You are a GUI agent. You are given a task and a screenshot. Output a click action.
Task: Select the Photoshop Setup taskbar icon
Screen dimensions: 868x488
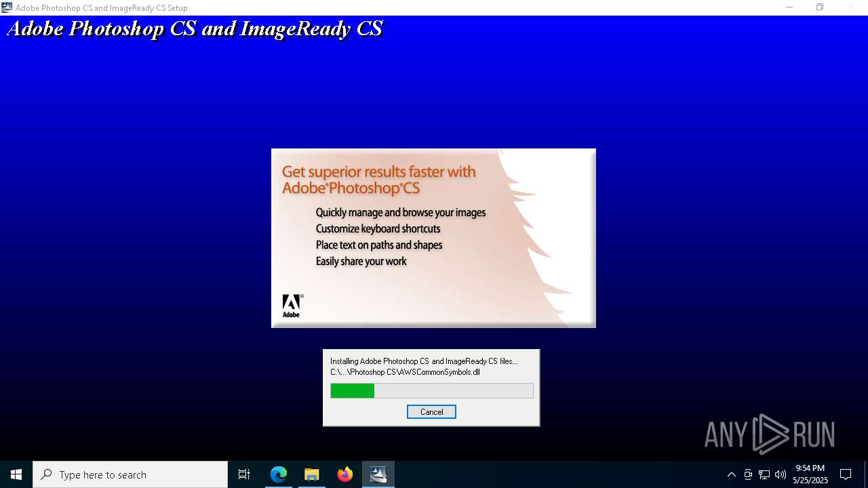click(378, 474)
